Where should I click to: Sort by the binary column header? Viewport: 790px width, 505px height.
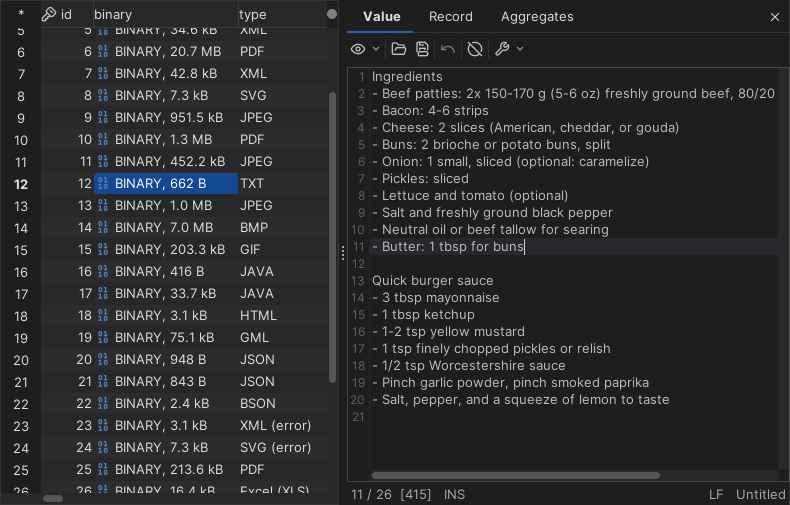coord(113,15)
